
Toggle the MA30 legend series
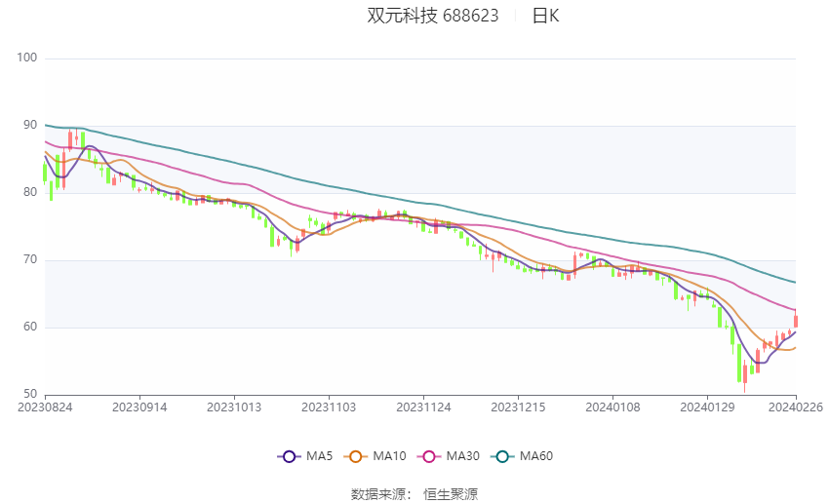(449, 456)
